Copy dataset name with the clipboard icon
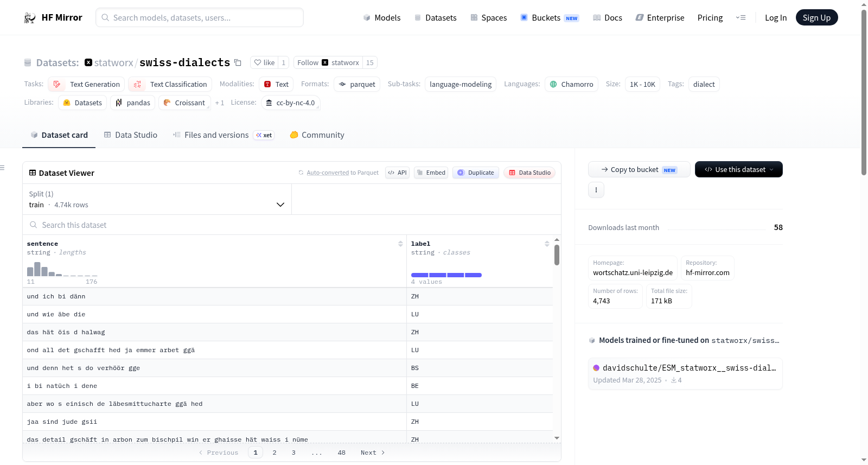The image size is (868, 465). [x=238, y=62]
